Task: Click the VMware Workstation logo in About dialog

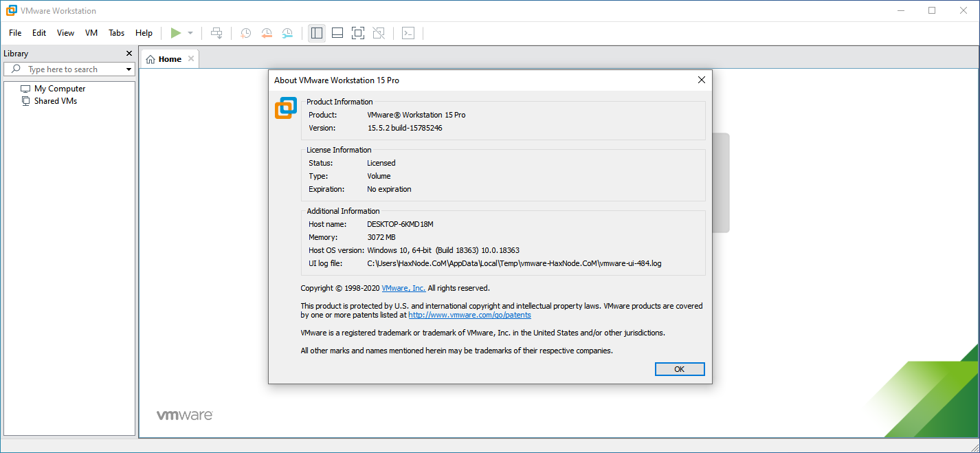Action: pyautogui.click(x=286, y=108)
